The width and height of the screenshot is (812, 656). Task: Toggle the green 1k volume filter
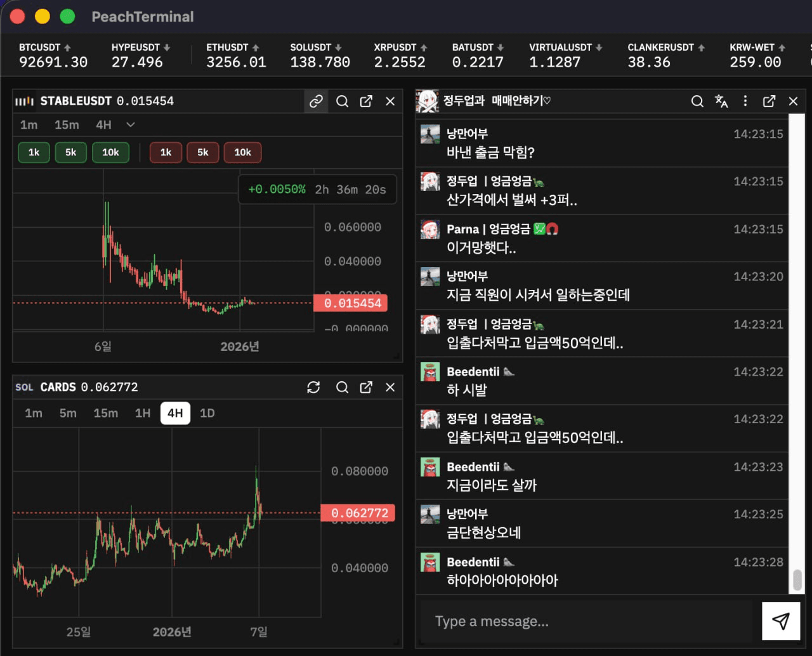click(x=33, y=152)
